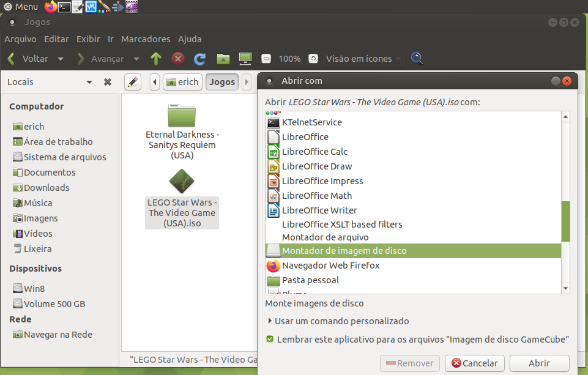Open the Editar menu
The image size is (588, 375).
click(56, 39)
